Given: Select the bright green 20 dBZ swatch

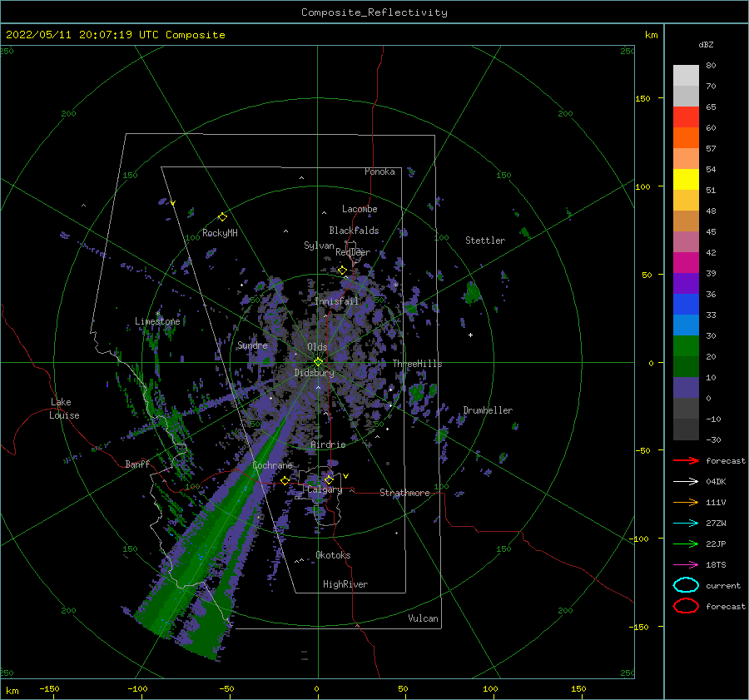Looking at the screenshot, I should coord(686,346).
